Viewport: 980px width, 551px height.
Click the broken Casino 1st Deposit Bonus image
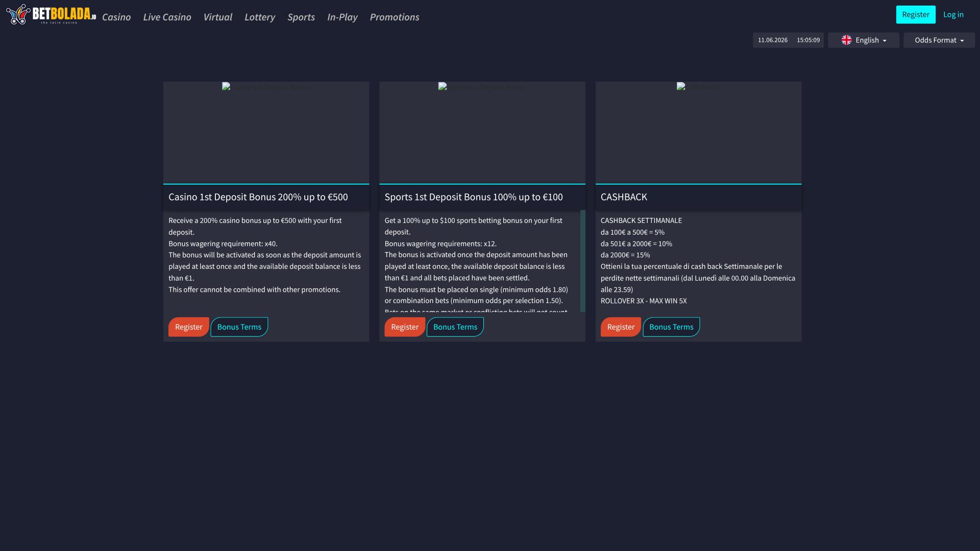click(266, 87)
